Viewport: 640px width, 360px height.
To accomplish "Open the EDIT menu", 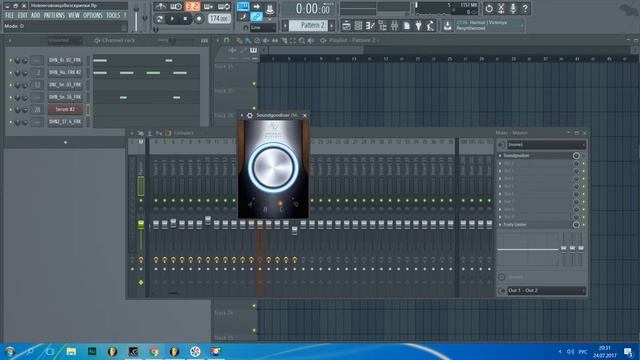I will point(22,16).
